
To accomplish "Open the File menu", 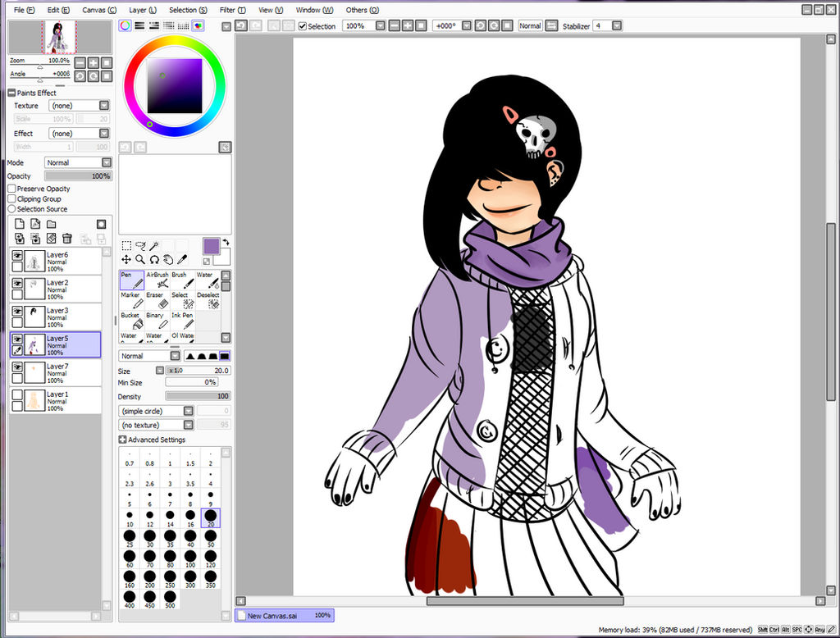I will pyautogui.click(x=24, y=10).
